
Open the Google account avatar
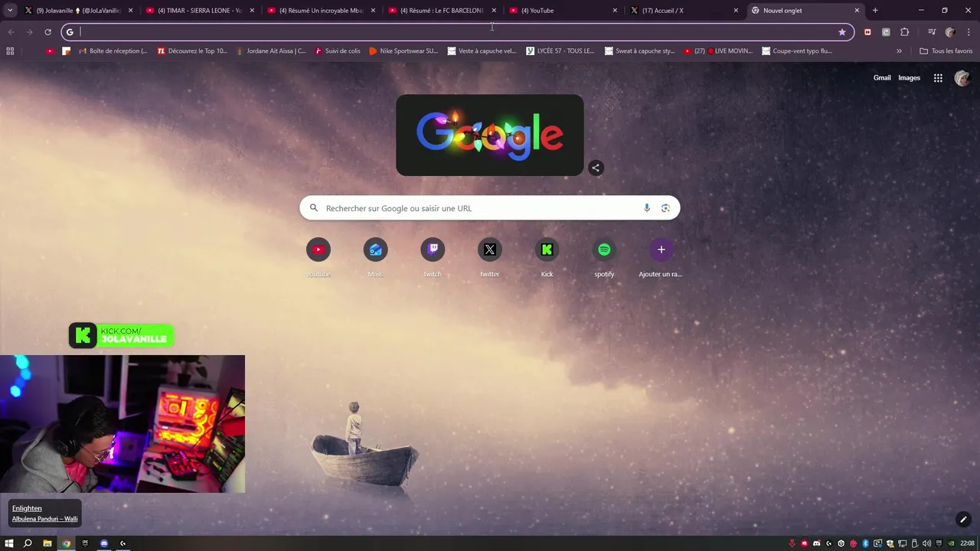click(x=962, y=78)
